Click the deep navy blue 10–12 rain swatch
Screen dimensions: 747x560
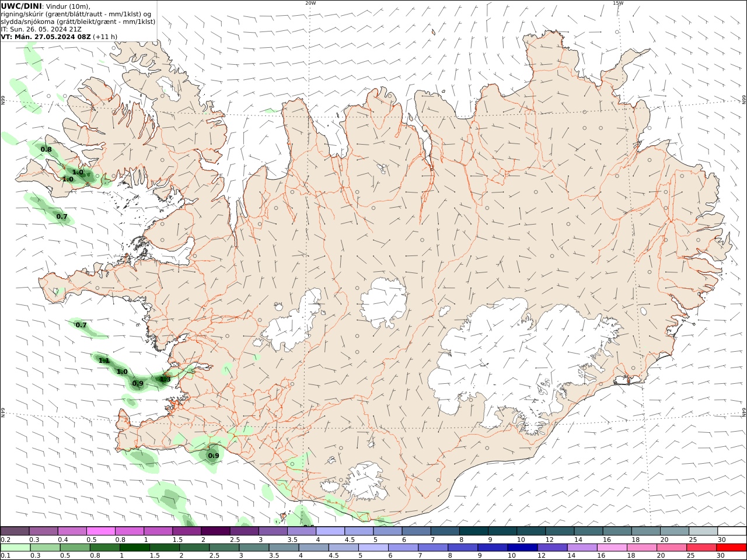[522, 548]
